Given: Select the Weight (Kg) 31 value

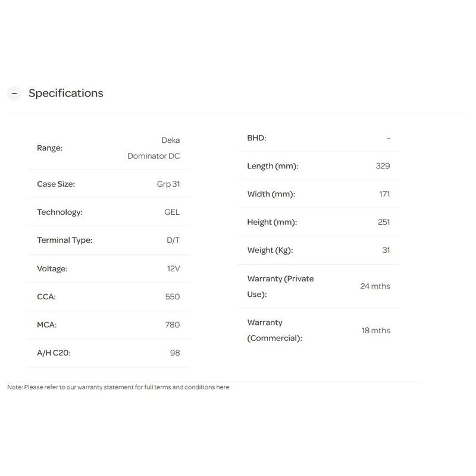Looking at the screenshot, I should pyautogui.click(x=386, y=250).
